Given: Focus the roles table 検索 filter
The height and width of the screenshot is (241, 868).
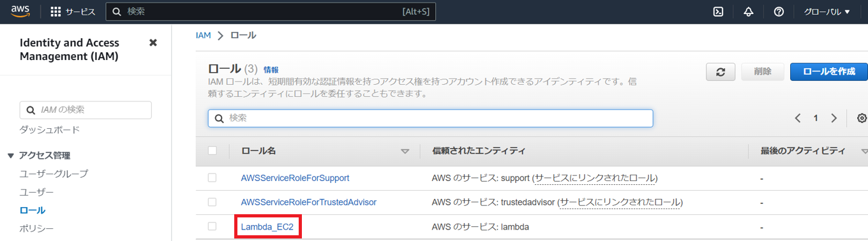Looking at the screenshot, I should (x=430, y=118).
